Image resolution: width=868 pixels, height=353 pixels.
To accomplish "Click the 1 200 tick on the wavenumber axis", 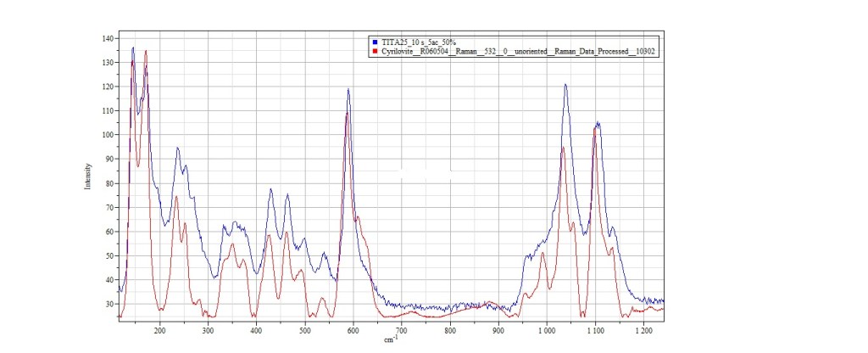I will point(643,330).
